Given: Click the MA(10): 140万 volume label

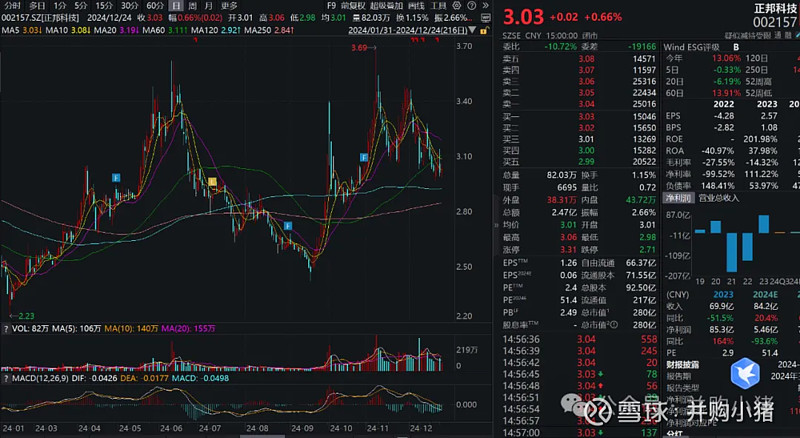Looking at the screenshot, I should pos(131,329).
